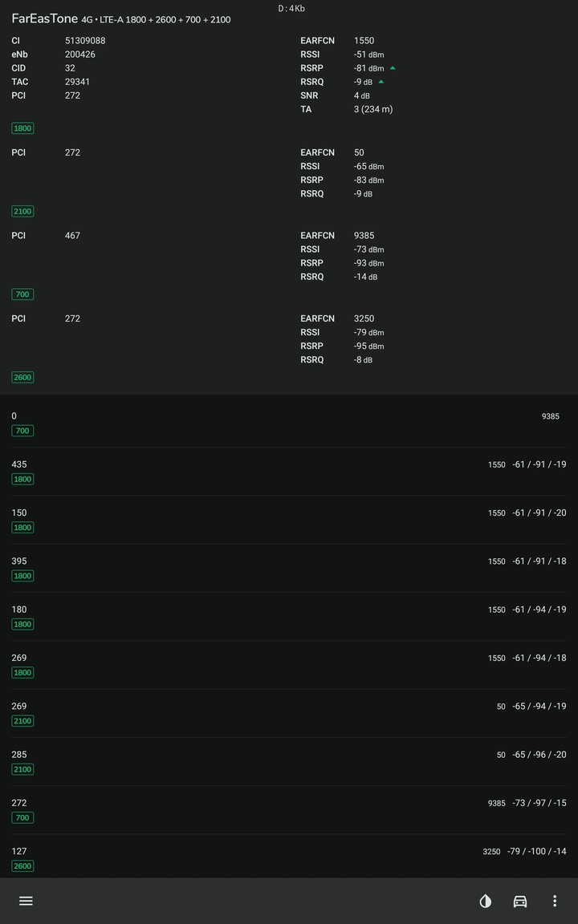The width and height of the screenshot is (578, 924).
Task: Select neighbor cell 435 on band 1800
Action: [289, 472]
